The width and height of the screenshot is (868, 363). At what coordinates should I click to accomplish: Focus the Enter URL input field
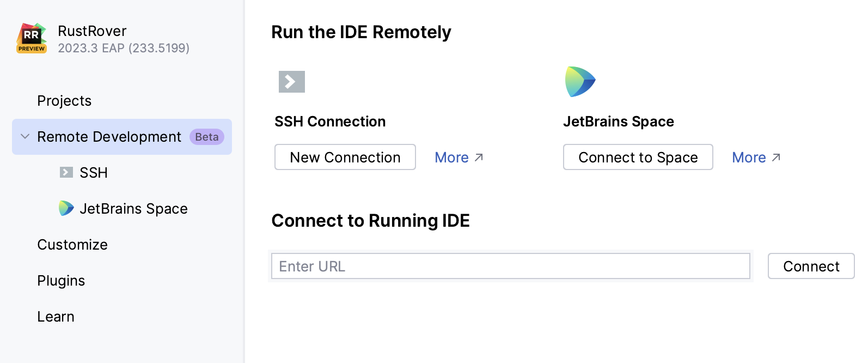[x=510, y=266]
